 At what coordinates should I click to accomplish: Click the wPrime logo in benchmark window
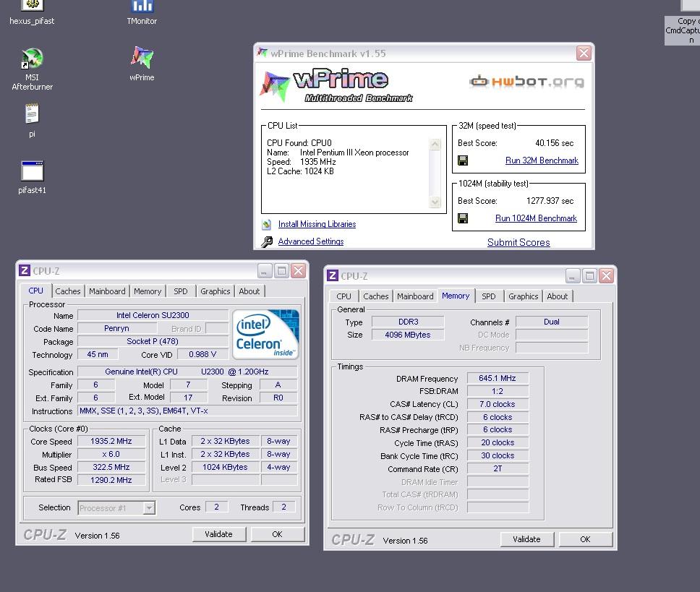(x=336, y=85)
